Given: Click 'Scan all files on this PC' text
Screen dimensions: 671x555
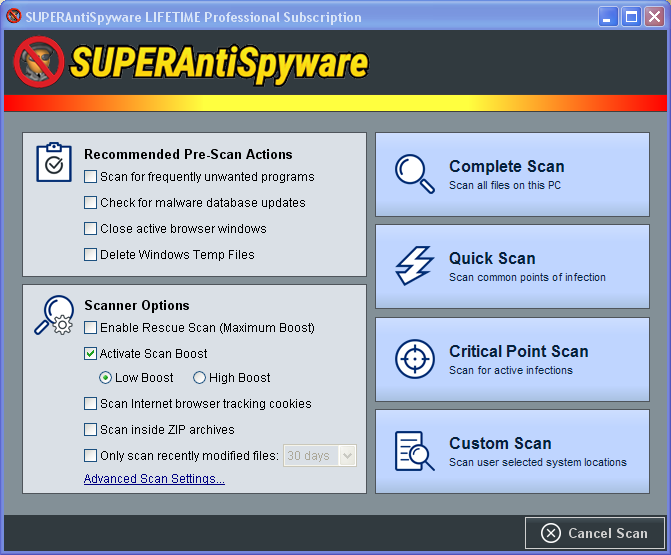Looking at the screenshot, I should pos(505,185).
